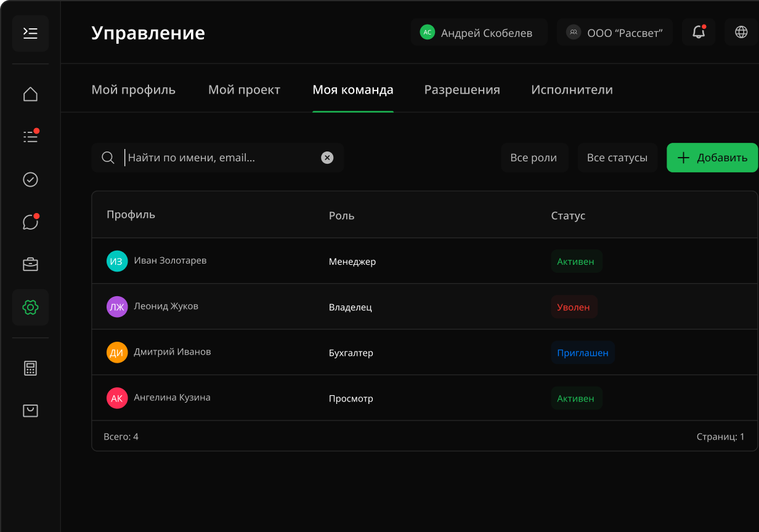Click the «Приглашен» status of Дмитрий Иванов
759x532 pixels.
click(x=583, y=352)
